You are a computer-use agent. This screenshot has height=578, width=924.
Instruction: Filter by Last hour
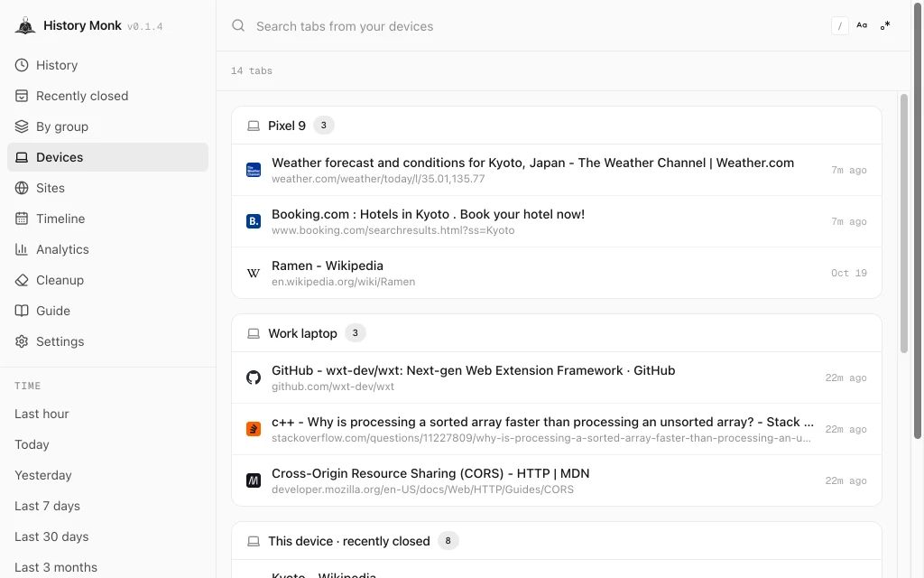(108, 414)
